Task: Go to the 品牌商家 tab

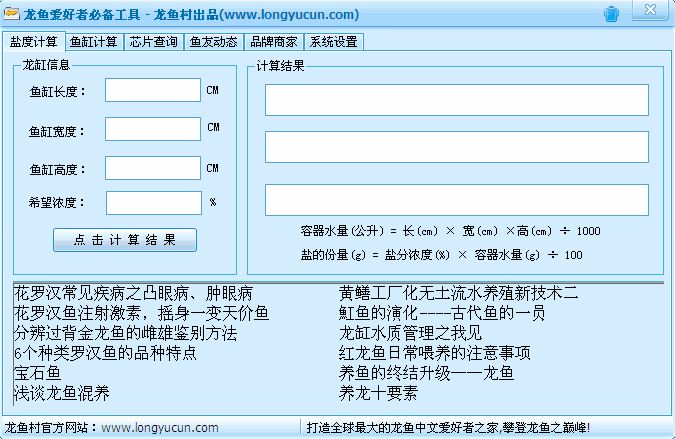Action: [273, 42]
